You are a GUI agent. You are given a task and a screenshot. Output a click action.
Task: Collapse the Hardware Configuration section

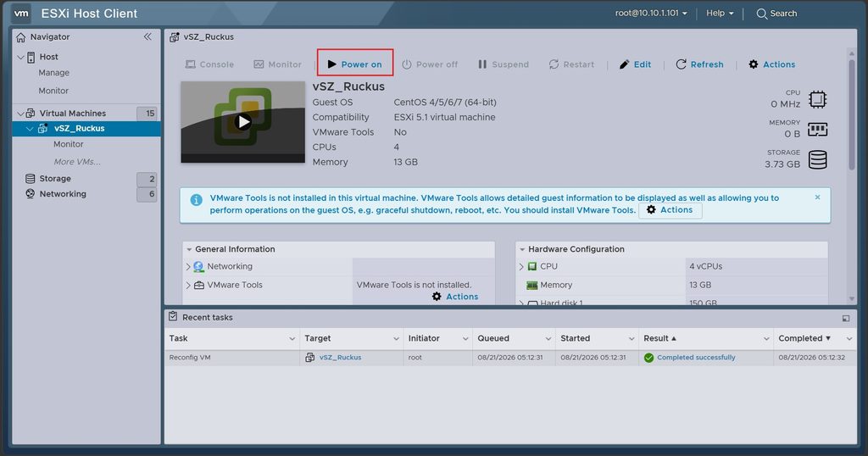(x=522, y=249)
